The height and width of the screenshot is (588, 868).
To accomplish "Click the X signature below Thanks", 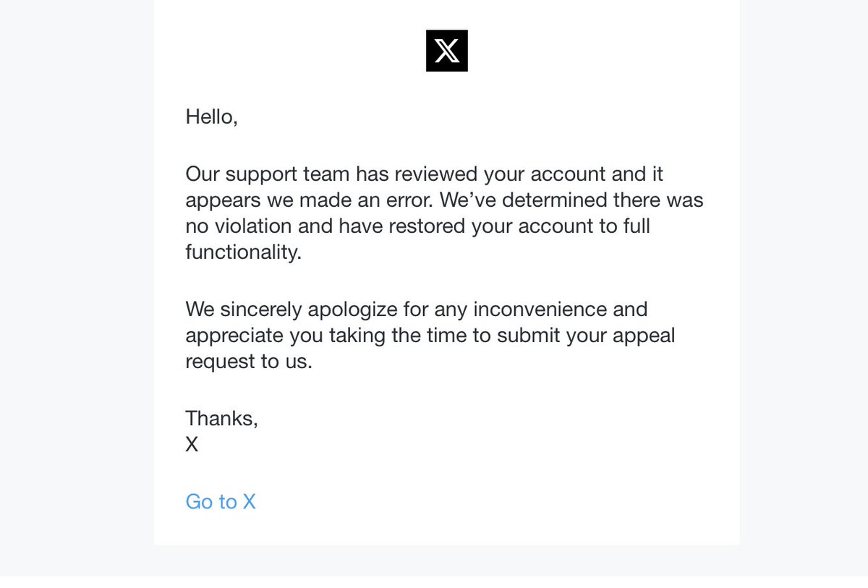I will tap(192, 444).
